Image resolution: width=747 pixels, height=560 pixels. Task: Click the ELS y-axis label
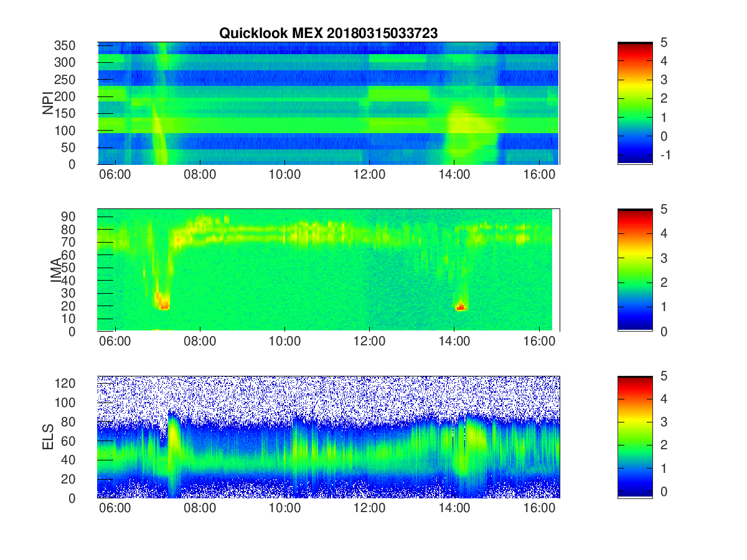[47, 437]
